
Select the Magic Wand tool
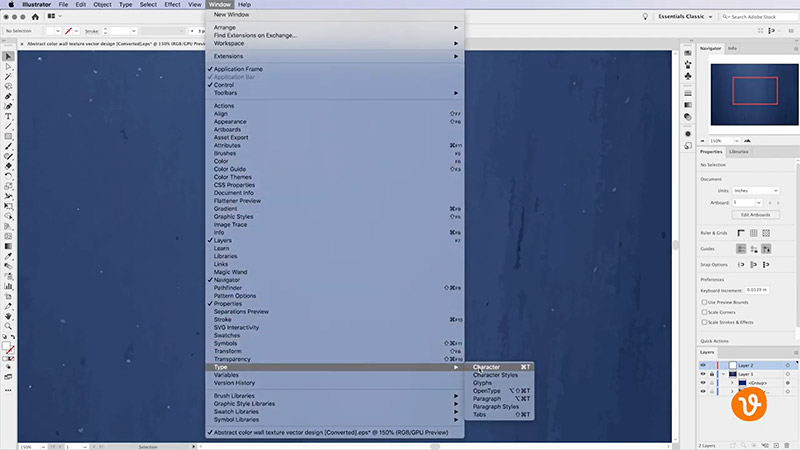click(x=8, y=77)
